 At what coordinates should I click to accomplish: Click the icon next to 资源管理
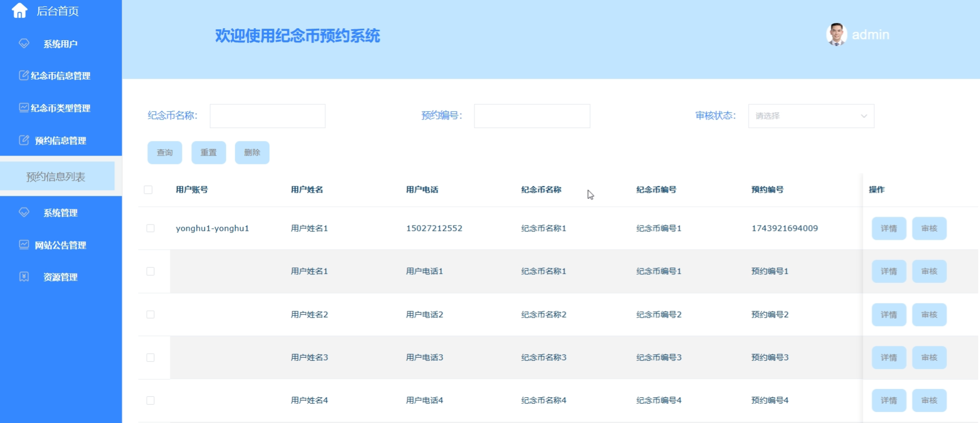point(23,276)
